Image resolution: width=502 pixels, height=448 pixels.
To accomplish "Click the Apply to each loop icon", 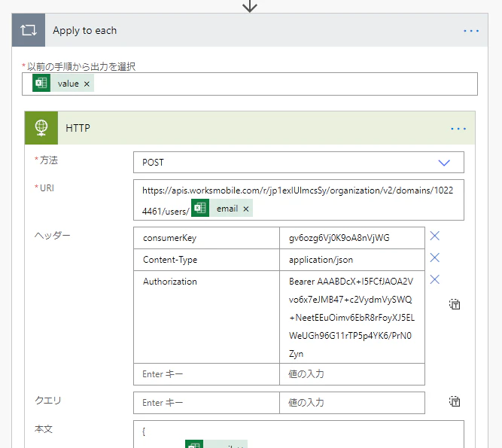I will [x=29, y=30].
